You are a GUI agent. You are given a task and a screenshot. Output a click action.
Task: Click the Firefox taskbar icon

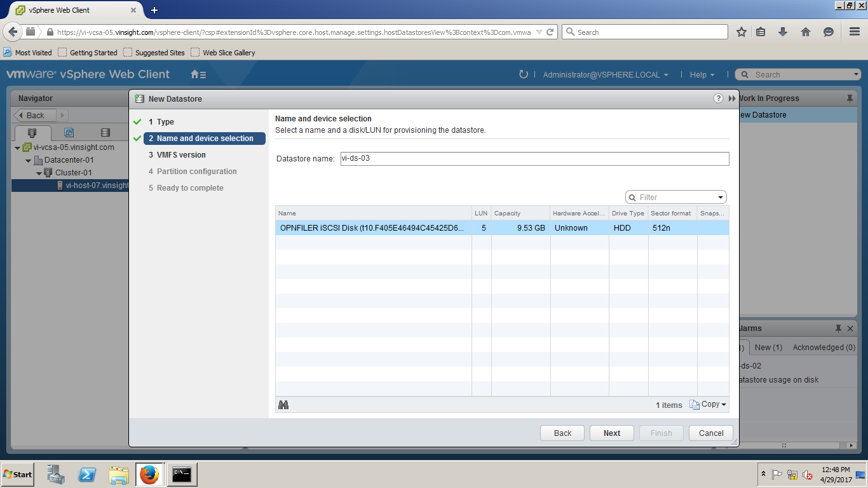coord(149,474)
